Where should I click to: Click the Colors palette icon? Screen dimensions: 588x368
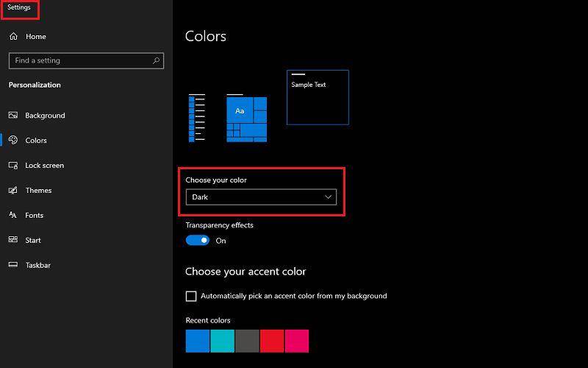13,140
